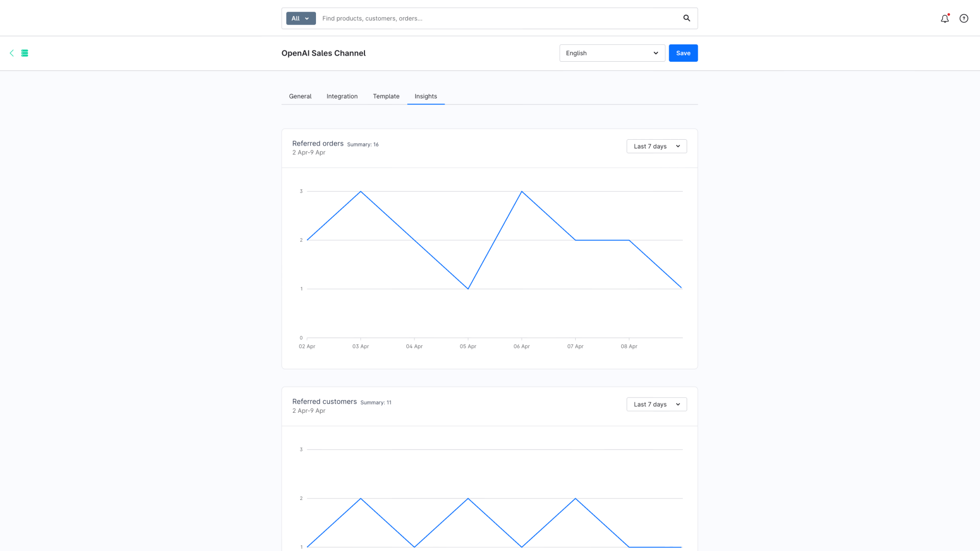The height and width of the screenshot is (551, 980).
Task: Open Referred orders Last 7 days dropdown
Action: 656,146
